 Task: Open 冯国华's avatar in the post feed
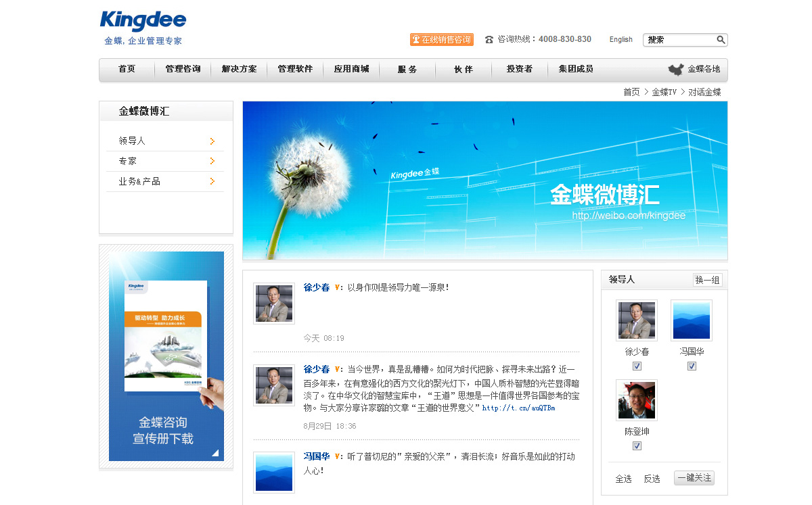coord(274,473)
